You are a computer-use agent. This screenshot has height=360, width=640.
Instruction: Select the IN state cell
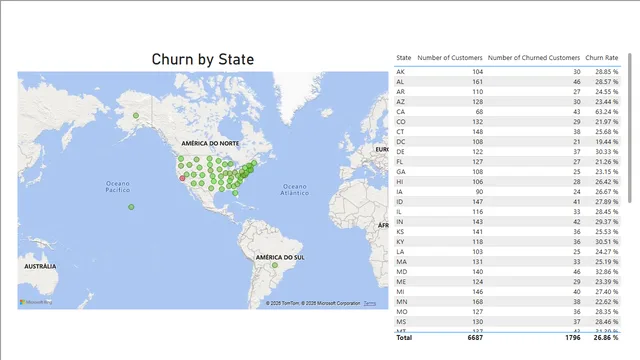(x=400, y=222)
